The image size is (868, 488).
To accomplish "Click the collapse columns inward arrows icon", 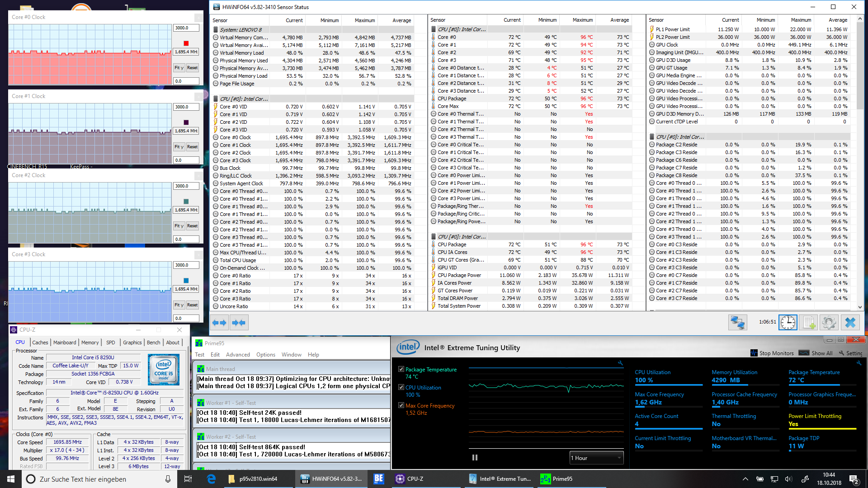I will 238,323.
